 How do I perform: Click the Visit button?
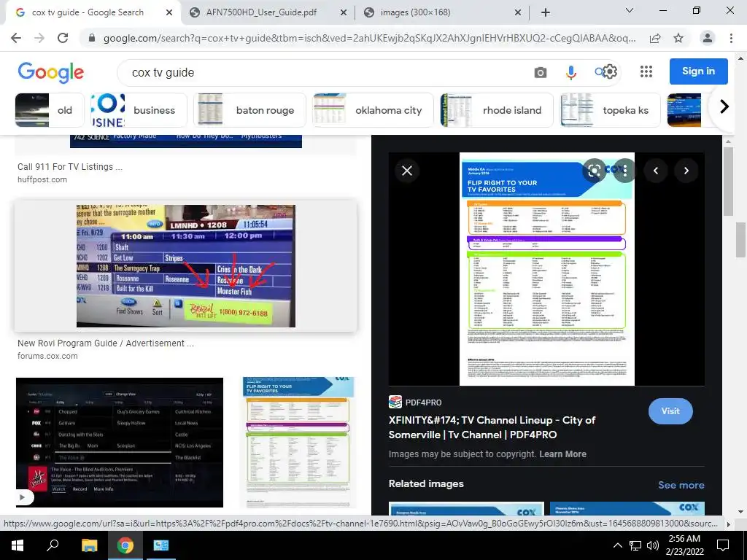(x=670, y=411)
